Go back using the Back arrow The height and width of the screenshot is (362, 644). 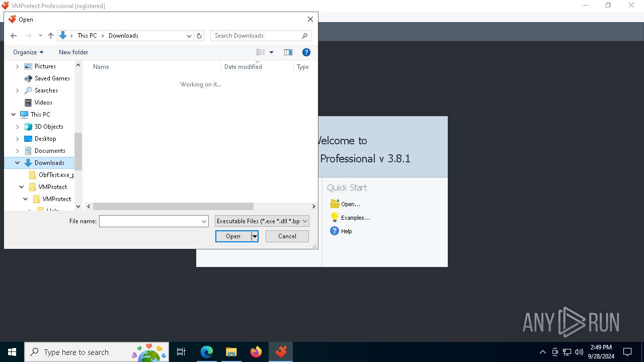14,36
